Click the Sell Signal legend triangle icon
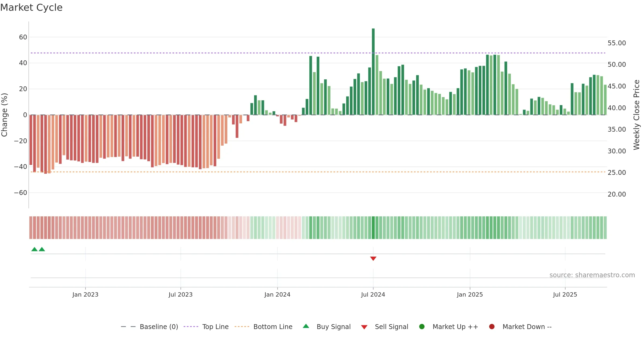Screen dimensions: 644x362 (x=364, y=327)
